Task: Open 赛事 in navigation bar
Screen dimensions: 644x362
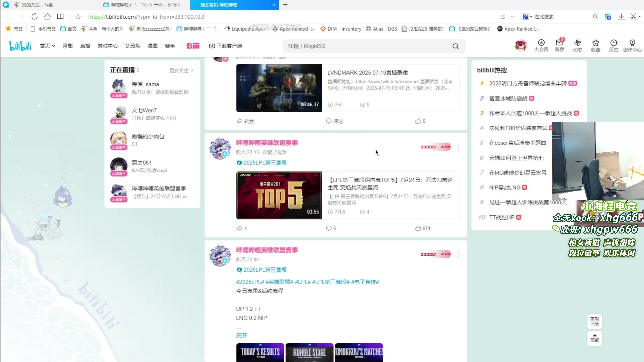Action: pyautogui.click(x=170, y=46)
